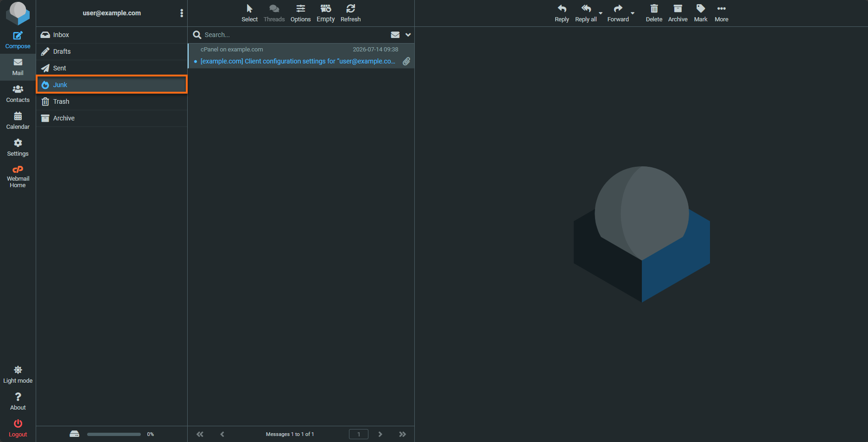Open the Contacts section
Image resolution: width=868 pixels, height=442 pixels.
click(x=18, y=94)
